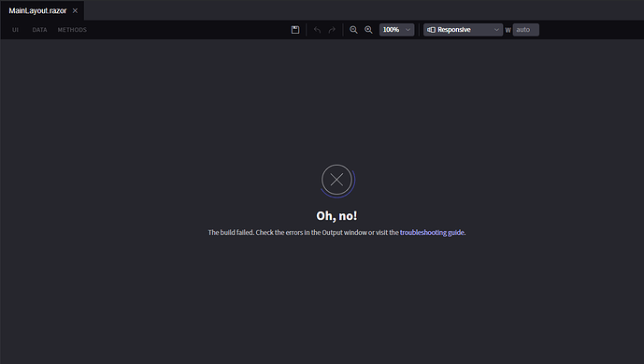Save the file with the floppy disk icon
Image resolution: width=644 pixels, height=364 pixels.
[294, 30]
